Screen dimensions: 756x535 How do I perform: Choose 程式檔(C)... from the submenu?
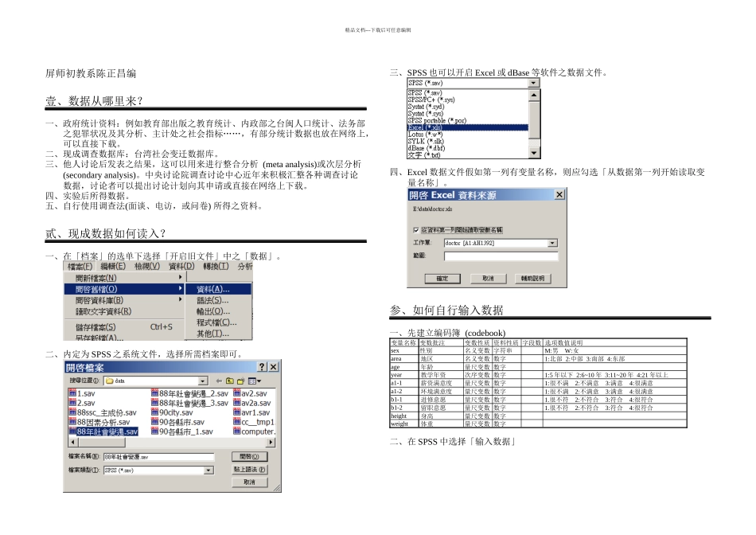(x=218, y=322)
